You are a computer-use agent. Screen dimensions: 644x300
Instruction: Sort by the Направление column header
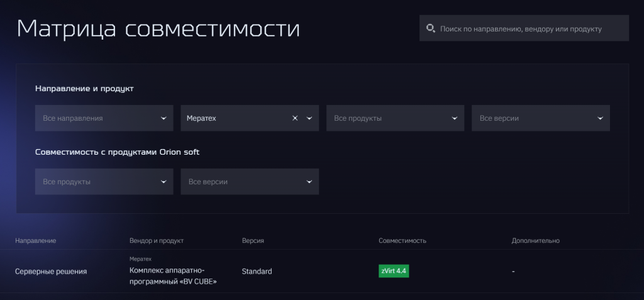coord(35,241)
